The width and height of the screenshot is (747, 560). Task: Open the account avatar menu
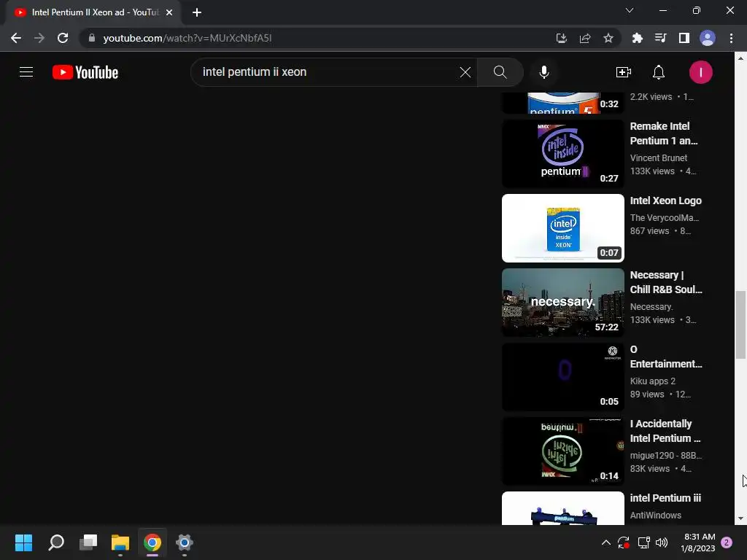pos(700,72)
